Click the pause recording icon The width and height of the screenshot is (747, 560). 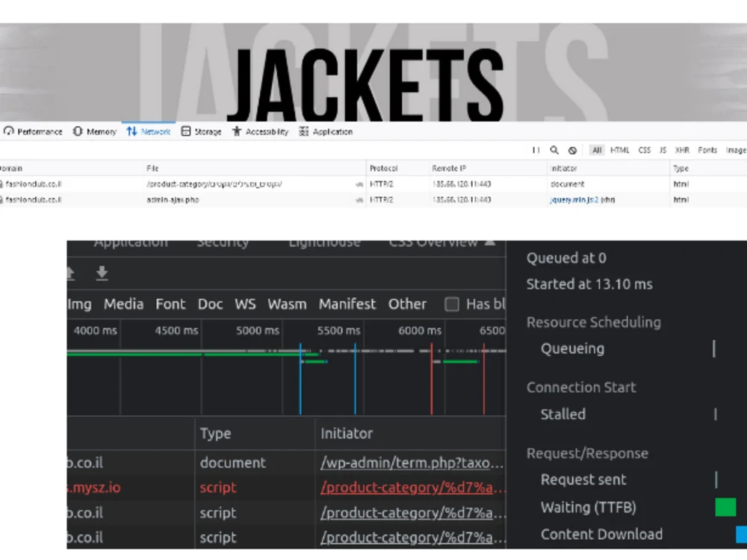coord(535,150)
